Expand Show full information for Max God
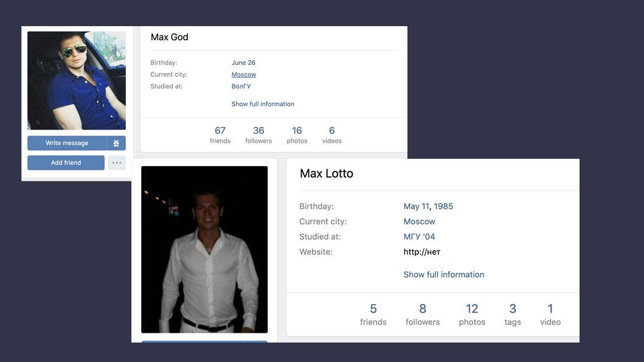The height and width of the screenshot is (362, 644). [x=263, y=104]
